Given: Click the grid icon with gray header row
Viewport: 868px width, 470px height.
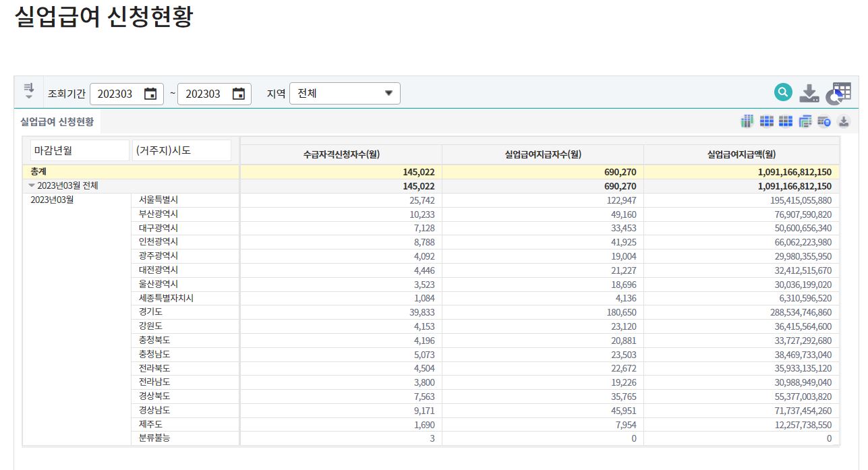Looking at the screenshot, I should [785, 121].
